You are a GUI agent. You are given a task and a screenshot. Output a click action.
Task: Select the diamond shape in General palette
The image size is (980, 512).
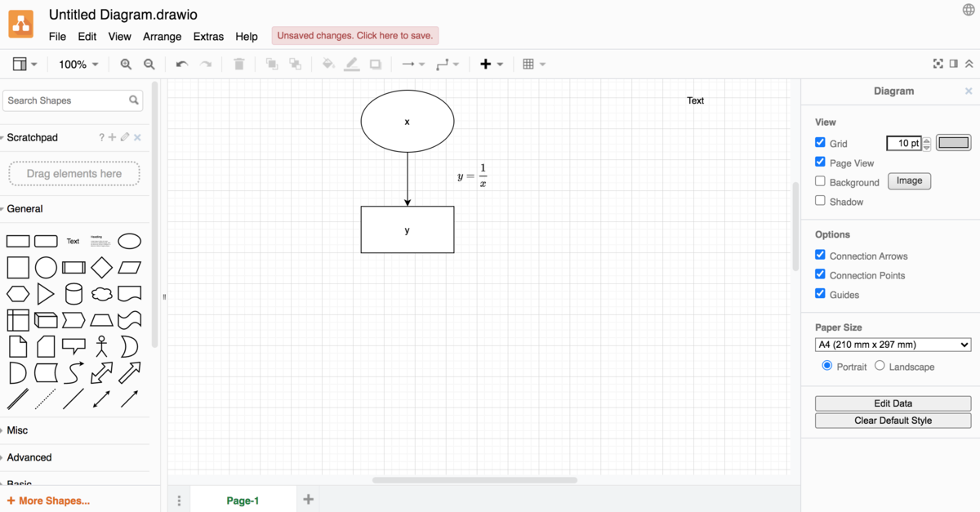coord(101,267)
